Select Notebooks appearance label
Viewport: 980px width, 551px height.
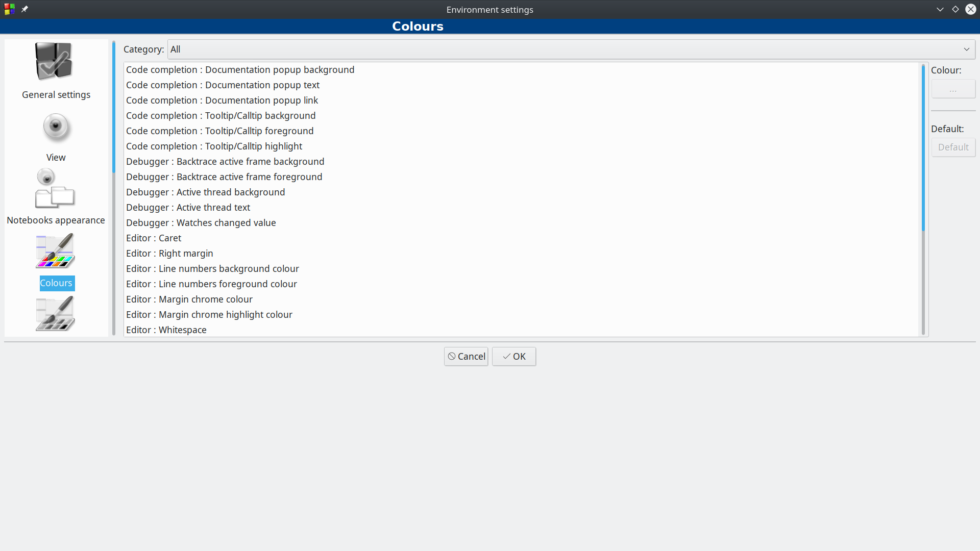point(56,220)
